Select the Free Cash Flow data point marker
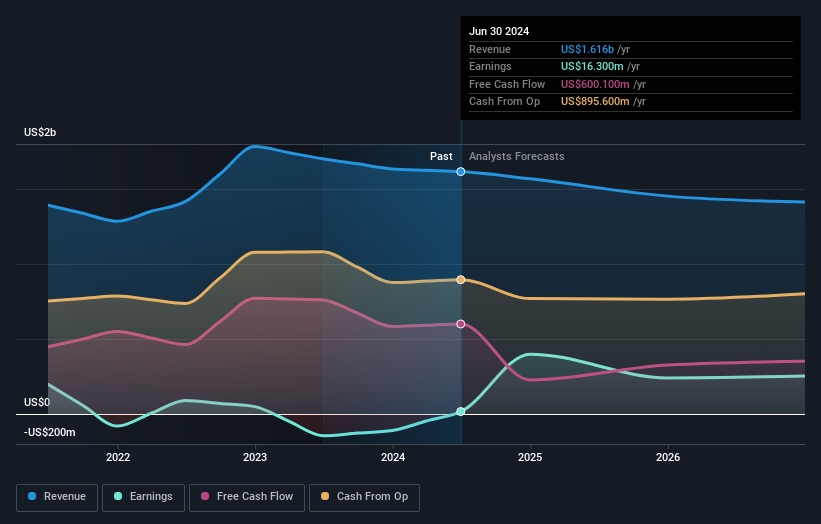 click(x=461, y=324)
